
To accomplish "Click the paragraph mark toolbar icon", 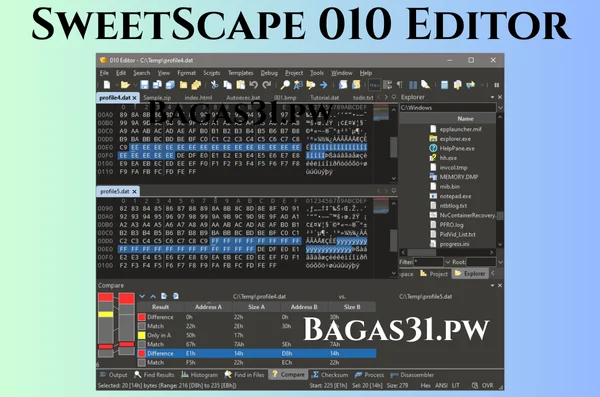I will pos(399,85).
